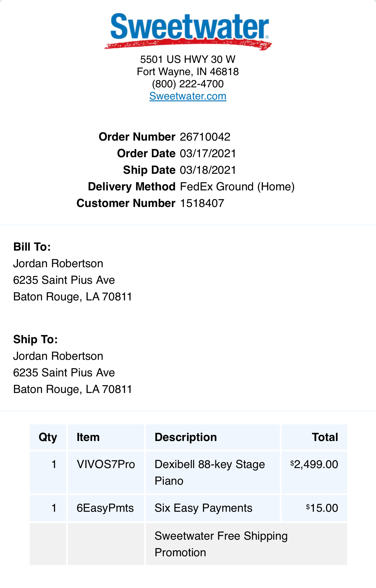Click customer number 1518407
The image size is (376, 588).
pyautogui.click(x=202, y=203)
